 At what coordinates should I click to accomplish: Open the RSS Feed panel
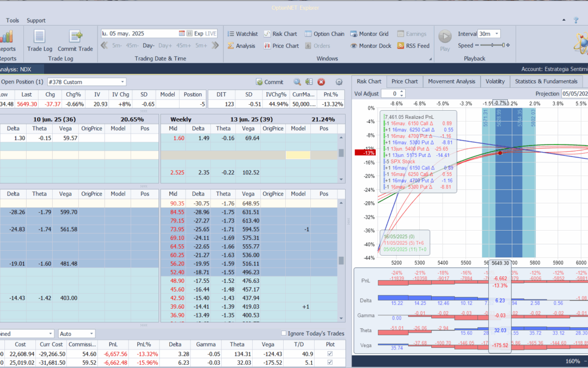click(x=413, y=46)
